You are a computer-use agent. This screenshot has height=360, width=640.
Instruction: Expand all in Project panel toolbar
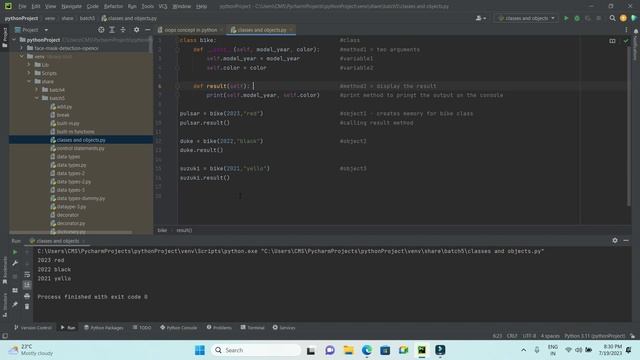[112, 30]
